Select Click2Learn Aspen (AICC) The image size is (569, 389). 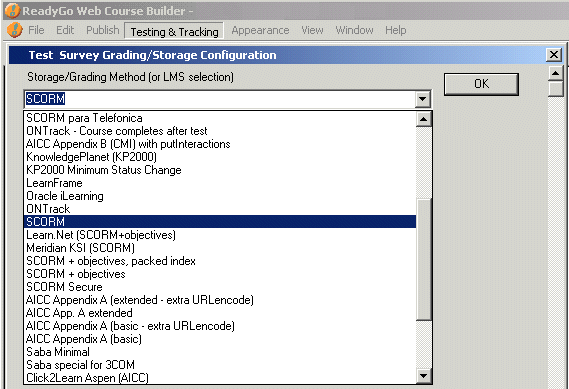coord(220,377)
